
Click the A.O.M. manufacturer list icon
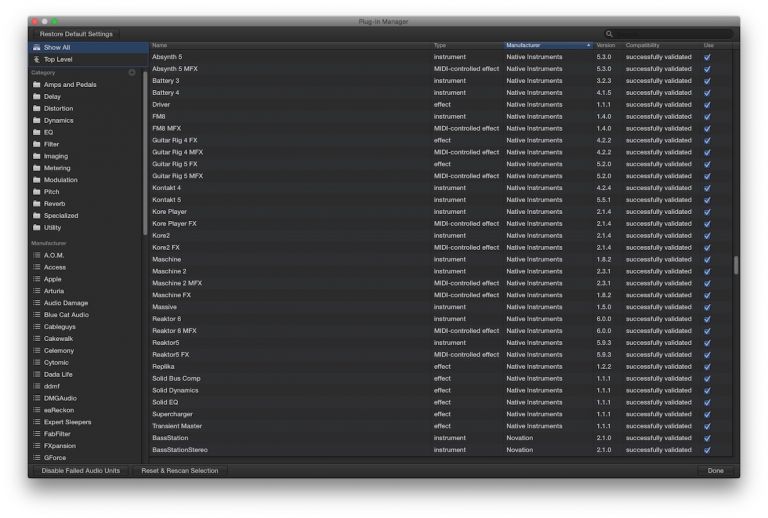click(x=37, y=255)
